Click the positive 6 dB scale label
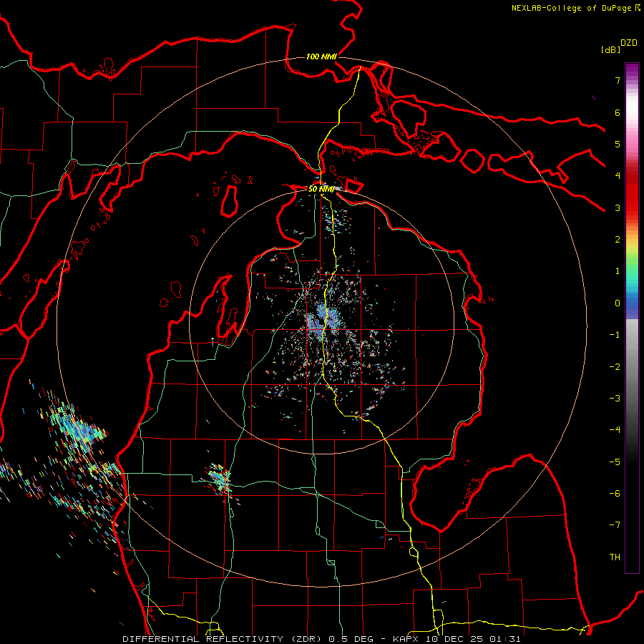This screenshot has height=644, width=644. 618,112
